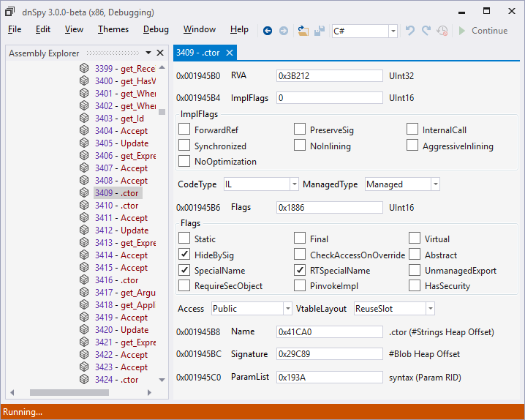Screen dimensions: 525x420
Task: Open the Themes menu
Action: pos(113,30)
